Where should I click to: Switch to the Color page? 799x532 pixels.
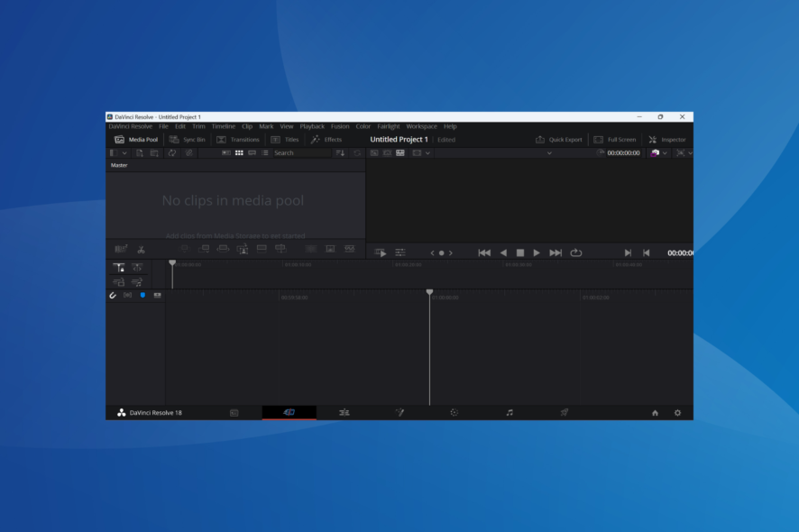[x=454, y=412]
